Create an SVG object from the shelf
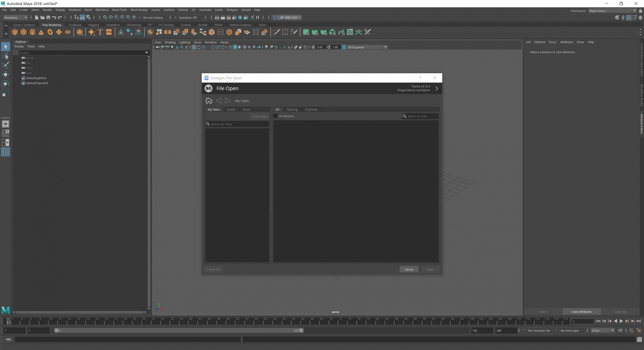The height and width of the screenshot is (350, 644). click(109, 32)
